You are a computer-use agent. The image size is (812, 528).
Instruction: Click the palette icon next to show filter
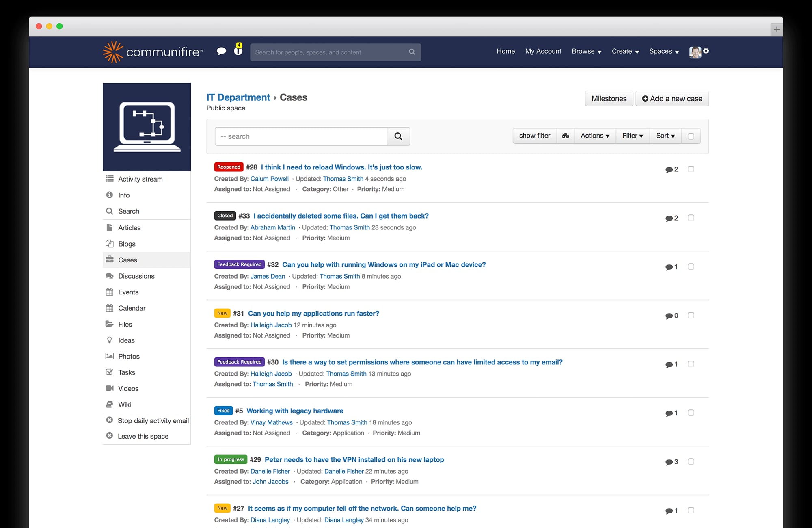coord(565,136)
